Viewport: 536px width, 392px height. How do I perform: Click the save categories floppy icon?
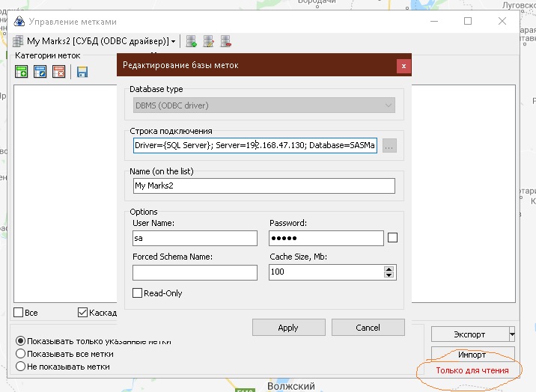coord(82,72)
